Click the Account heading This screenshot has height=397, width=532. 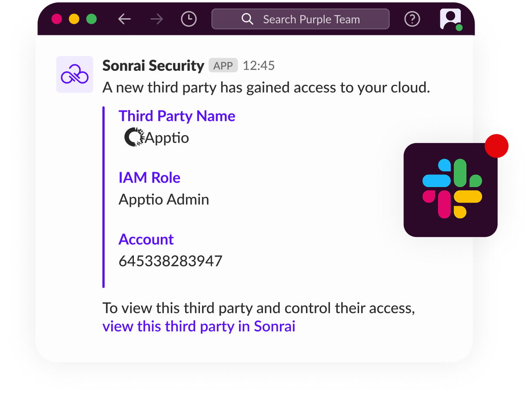(146, 239)
